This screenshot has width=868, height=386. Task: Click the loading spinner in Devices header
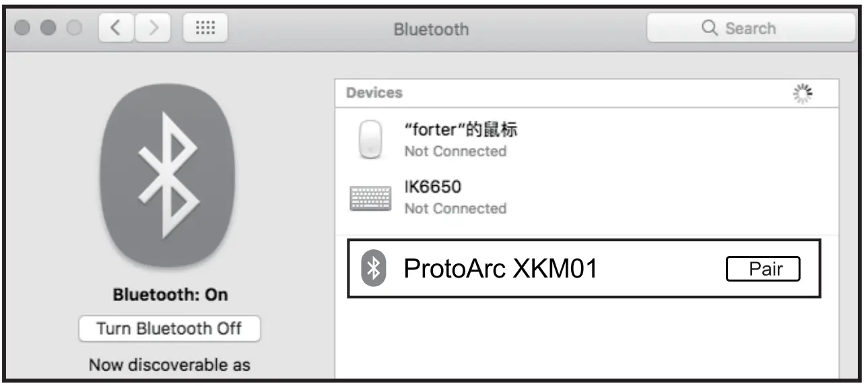[802, 94]
